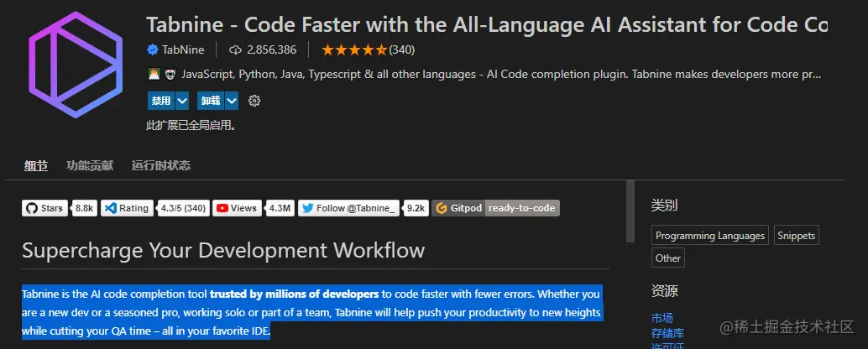
Task: Click the Programming Languages category tag
Action: (710, 236)
